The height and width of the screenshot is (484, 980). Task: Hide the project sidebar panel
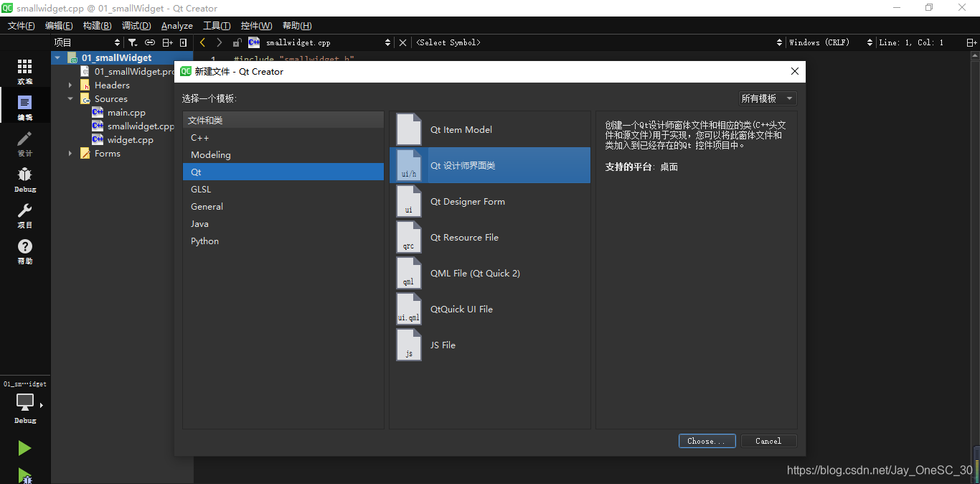click(184, 42)
